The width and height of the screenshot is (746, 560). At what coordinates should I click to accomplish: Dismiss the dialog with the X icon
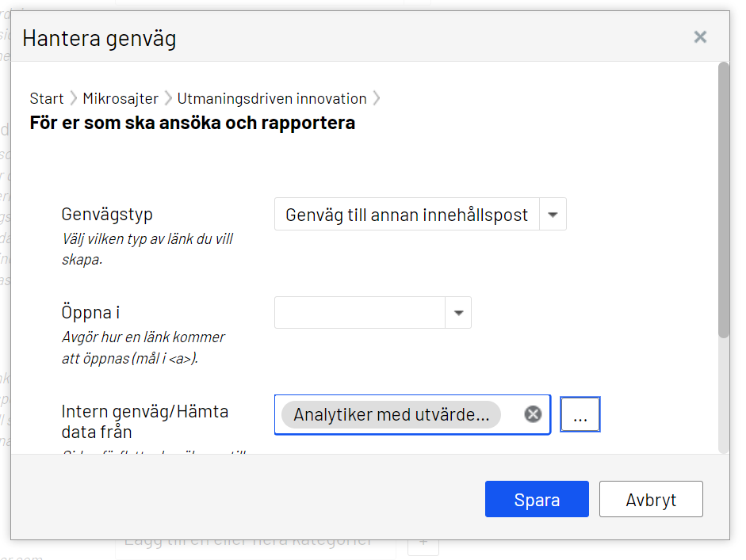coord(700,36)
